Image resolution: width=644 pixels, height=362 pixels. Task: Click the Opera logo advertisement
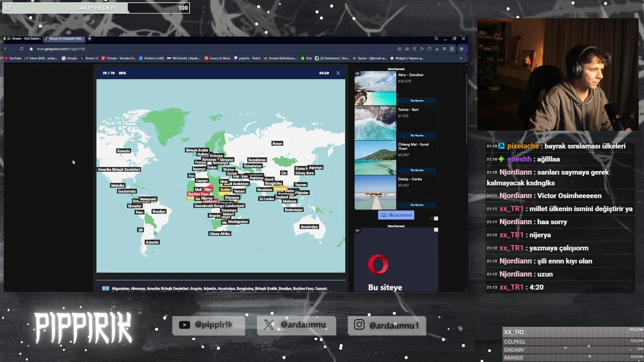(378, 264)
